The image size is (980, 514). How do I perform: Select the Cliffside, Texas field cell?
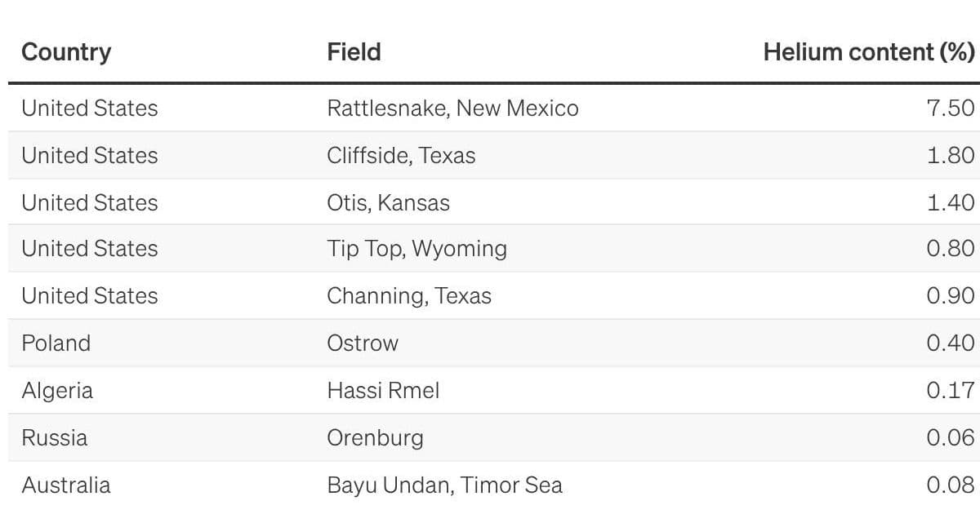tap(401, 156)
